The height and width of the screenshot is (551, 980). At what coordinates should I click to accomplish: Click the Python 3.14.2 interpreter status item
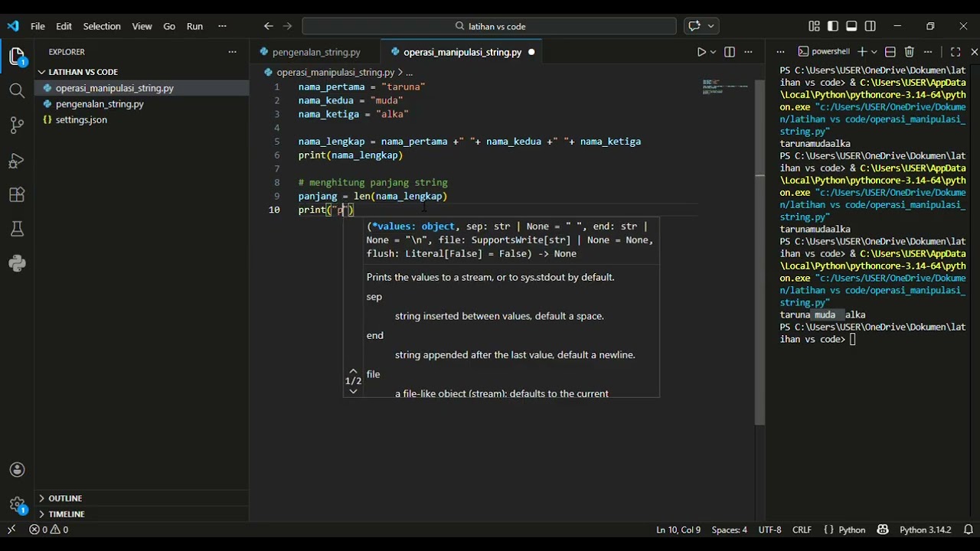pyautogui.click(x=925, y=530)
